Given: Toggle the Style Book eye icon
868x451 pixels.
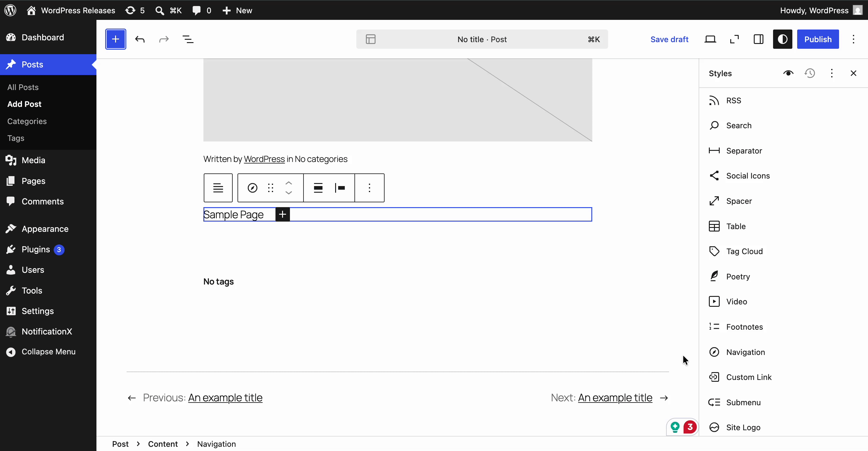Looking at the screenshot, I should (x=788, y=73).
